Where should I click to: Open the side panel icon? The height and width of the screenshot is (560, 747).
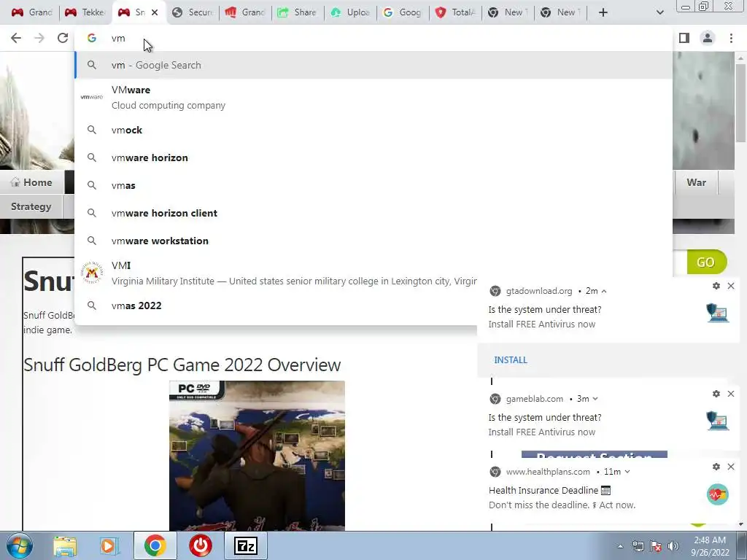click(x=684, y=38)
